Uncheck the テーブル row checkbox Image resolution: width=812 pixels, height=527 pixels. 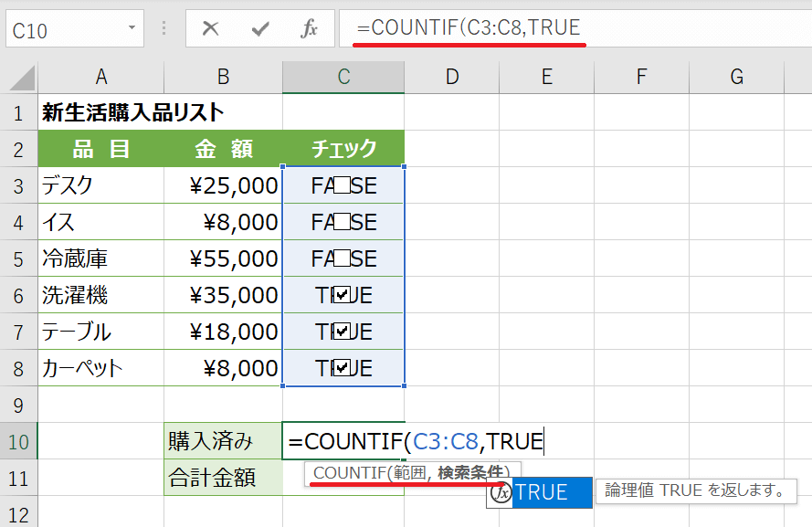(x=343, y=332)
